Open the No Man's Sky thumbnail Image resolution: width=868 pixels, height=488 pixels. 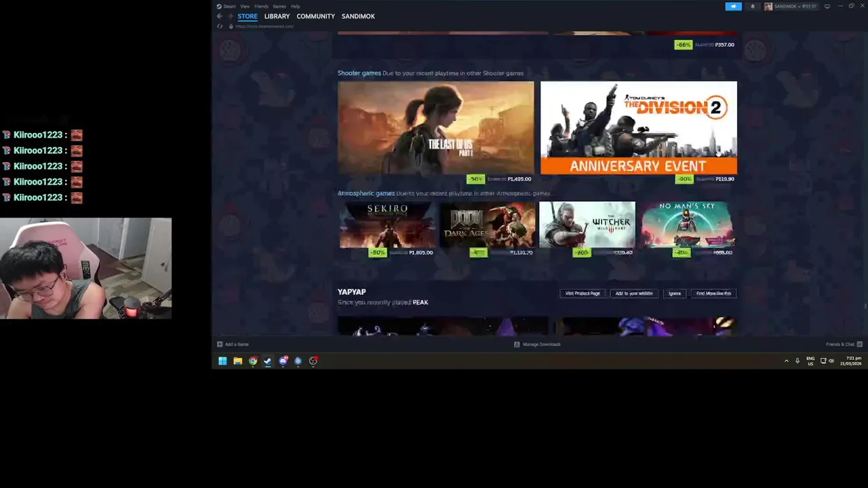tap(687, 225)
